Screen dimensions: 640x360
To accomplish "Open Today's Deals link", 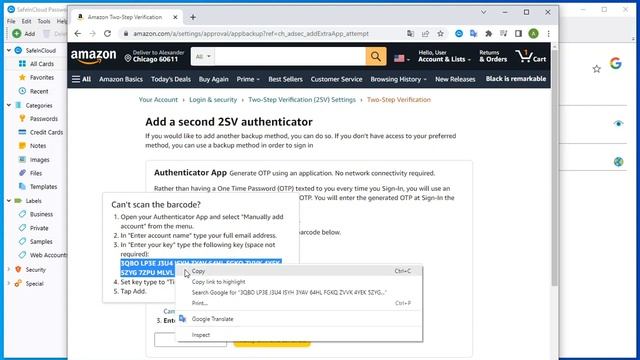I will tap(171, 79).
